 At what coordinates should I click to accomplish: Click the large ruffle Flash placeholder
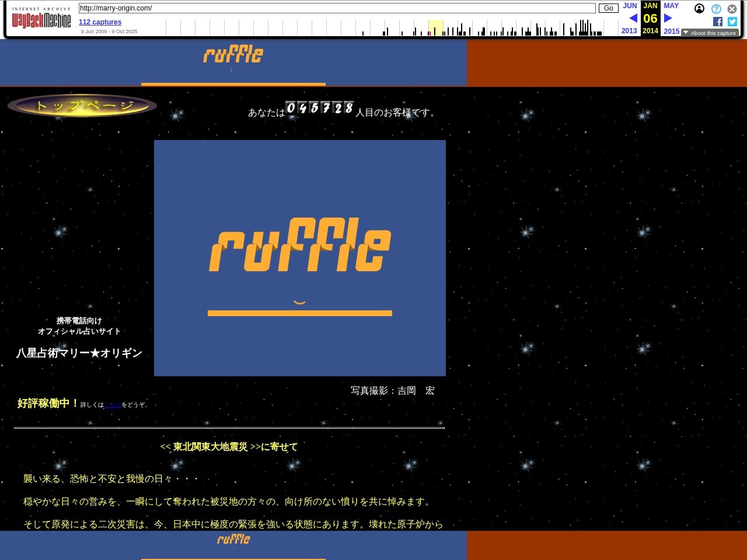coord(300,258)
